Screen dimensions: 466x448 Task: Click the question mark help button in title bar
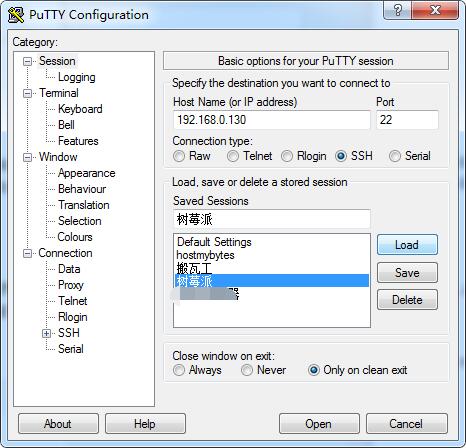click(x=397, y=10)
